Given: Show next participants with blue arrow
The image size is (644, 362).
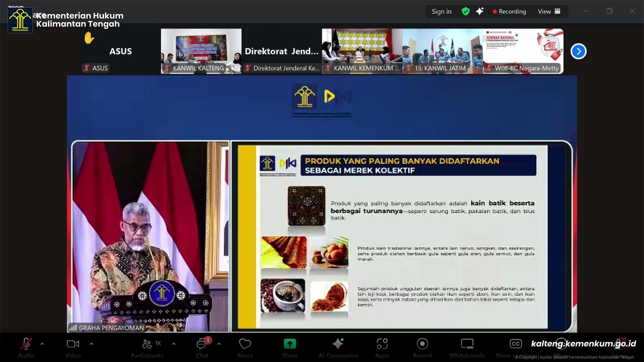Looking at the screenshot, I should (578, 51).
